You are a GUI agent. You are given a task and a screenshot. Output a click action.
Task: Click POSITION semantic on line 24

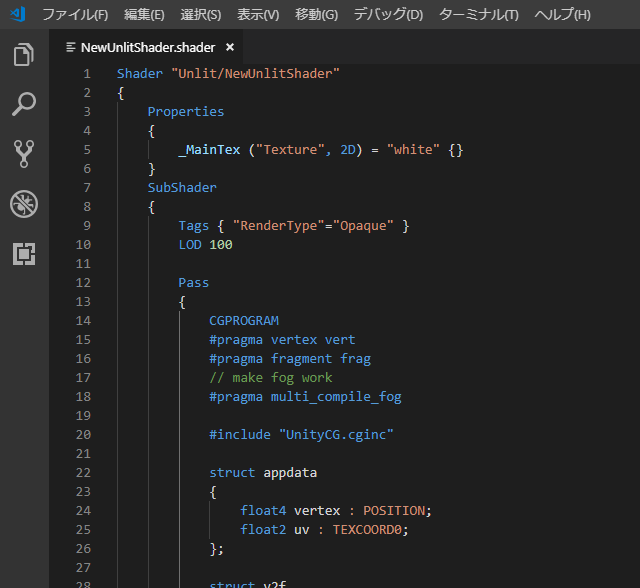(x=394, y=510)
